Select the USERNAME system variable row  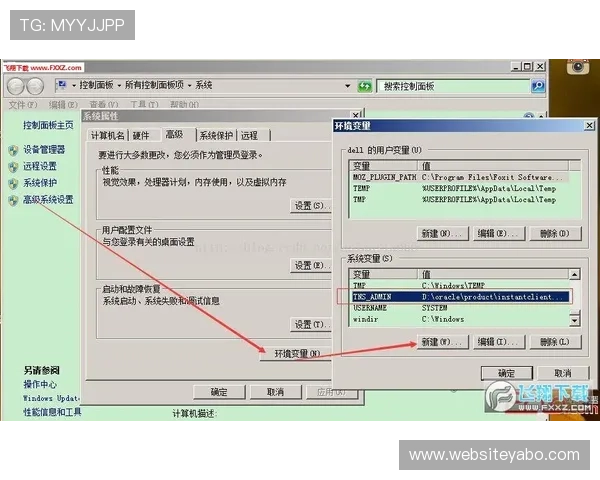[x=460, y=308]
